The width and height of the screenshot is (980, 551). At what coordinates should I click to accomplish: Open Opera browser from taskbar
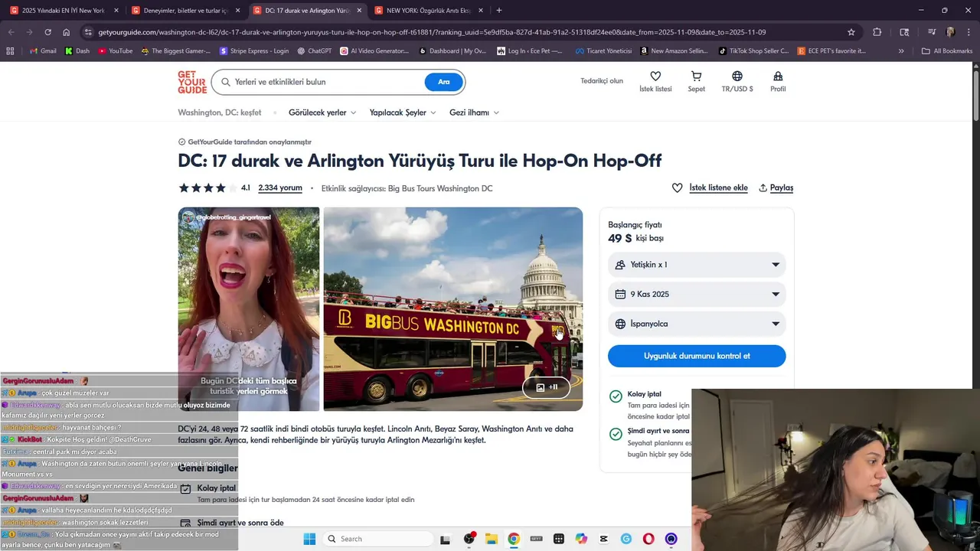tap(648, 539)
